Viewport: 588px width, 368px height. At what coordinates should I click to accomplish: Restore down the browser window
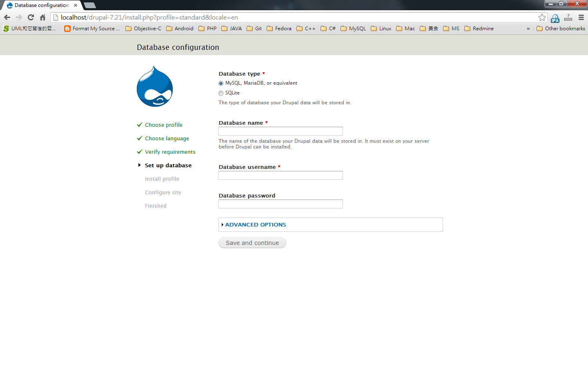click(561, 4)
